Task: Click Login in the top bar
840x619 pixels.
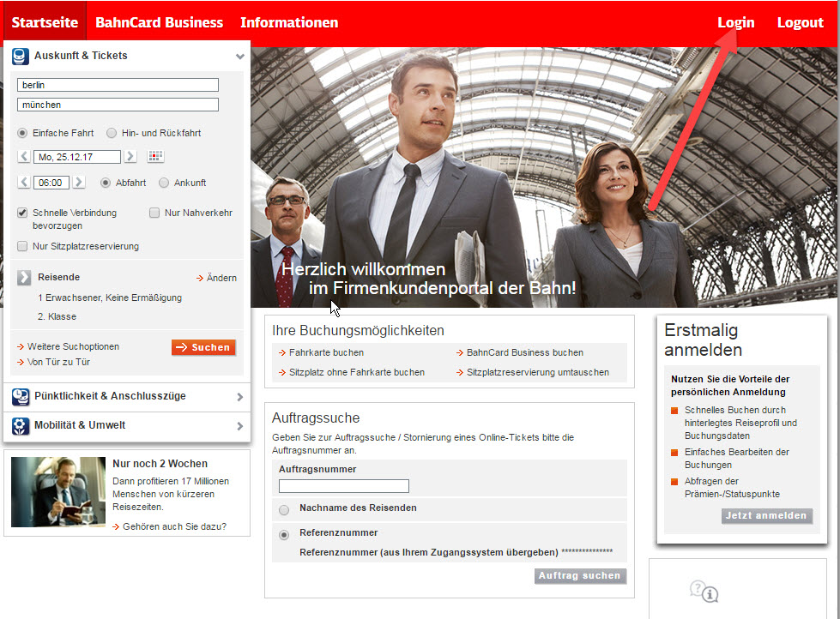Action: (x=736, y=22)
